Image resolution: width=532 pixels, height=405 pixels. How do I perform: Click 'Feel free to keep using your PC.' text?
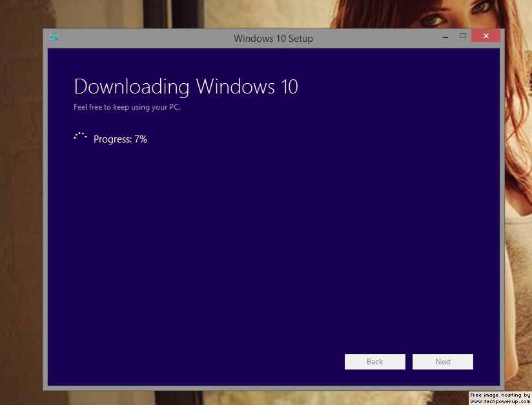click(127, 107)
